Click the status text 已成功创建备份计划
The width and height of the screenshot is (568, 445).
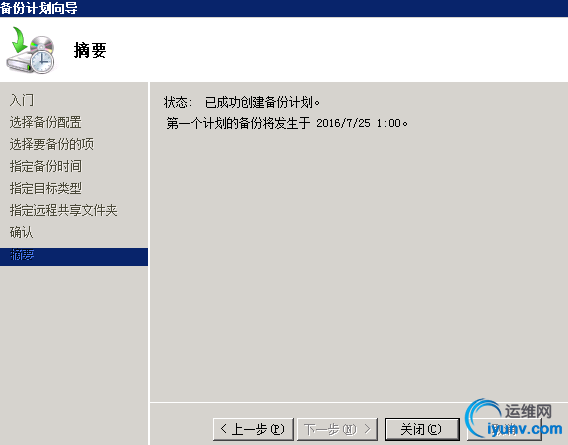pos(262,102)
